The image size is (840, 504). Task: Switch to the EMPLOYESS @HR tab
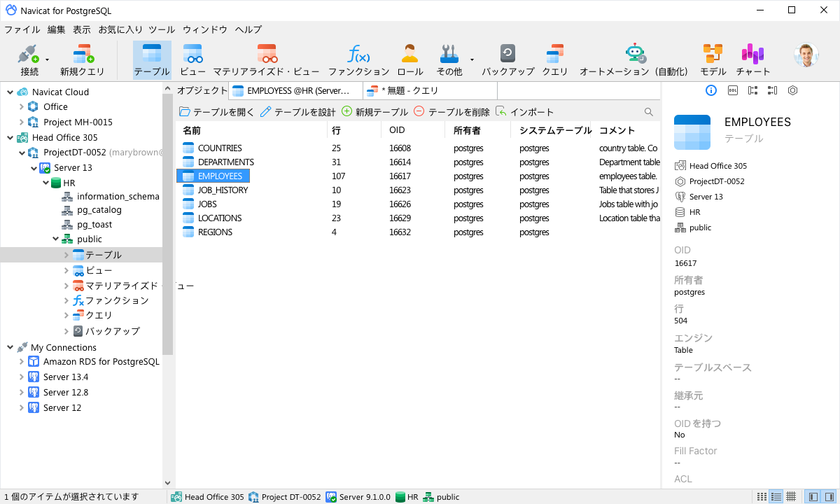(x=296, y=90)
